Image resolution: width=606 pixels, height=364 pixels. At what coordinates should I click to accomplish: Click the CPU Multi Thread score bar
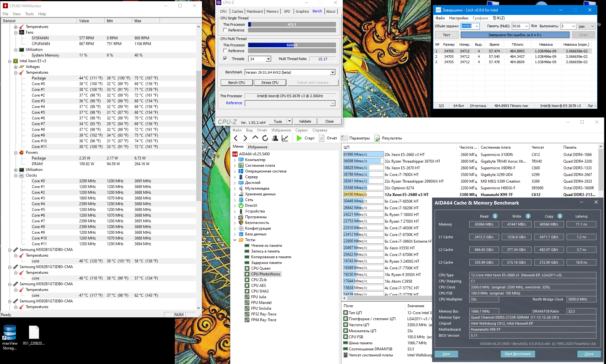tap(292, 45)
